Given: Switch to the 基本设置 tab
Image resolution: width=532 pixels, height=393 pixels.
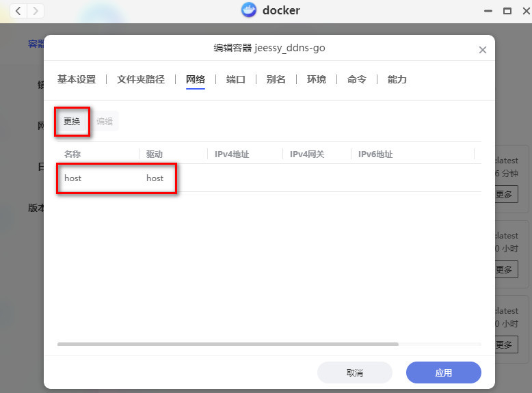Looking at the screenshot, I should 77,79.
